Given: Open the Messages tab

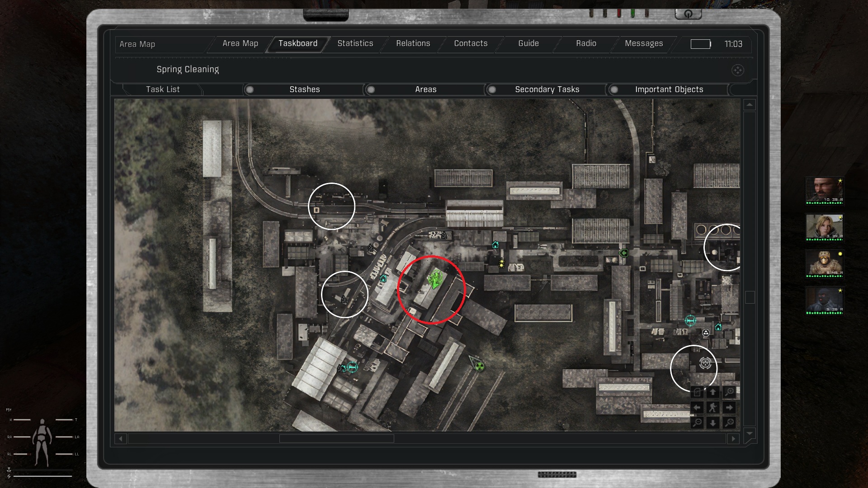Looking at the screenshot, I should (x=644, y=43).
